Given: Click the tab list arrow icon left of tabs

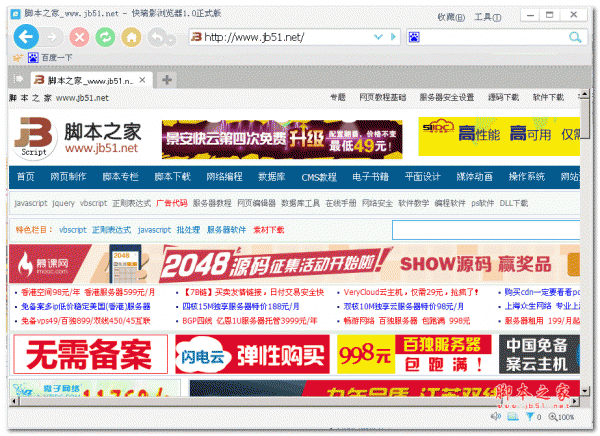Looking at the screenshot, I should point(18,79).
